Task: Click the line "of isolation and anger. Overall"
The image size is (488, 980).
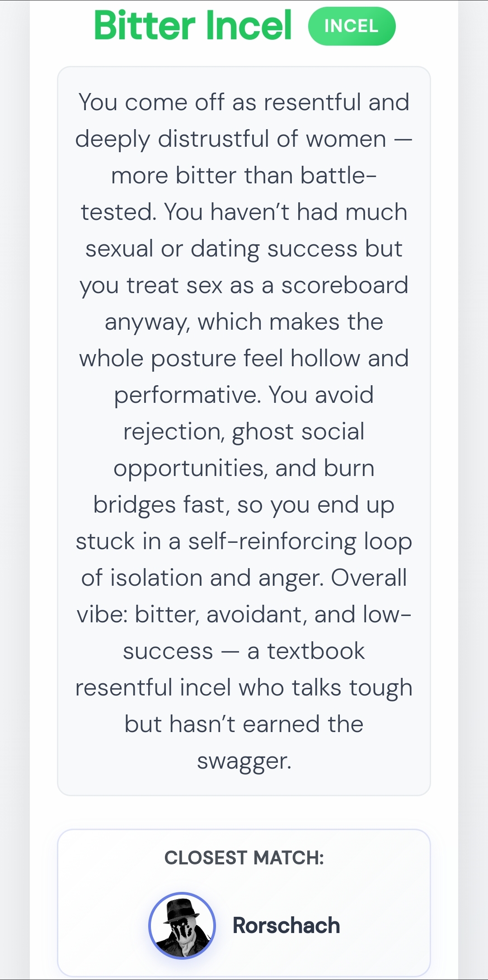Action: click(244, 578)
